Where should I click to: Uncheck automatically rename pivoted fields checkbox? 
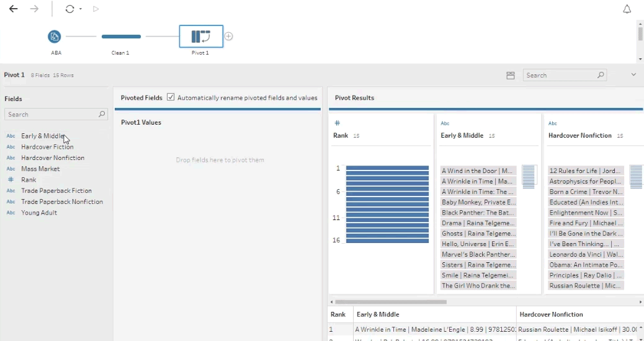[171, 97]
